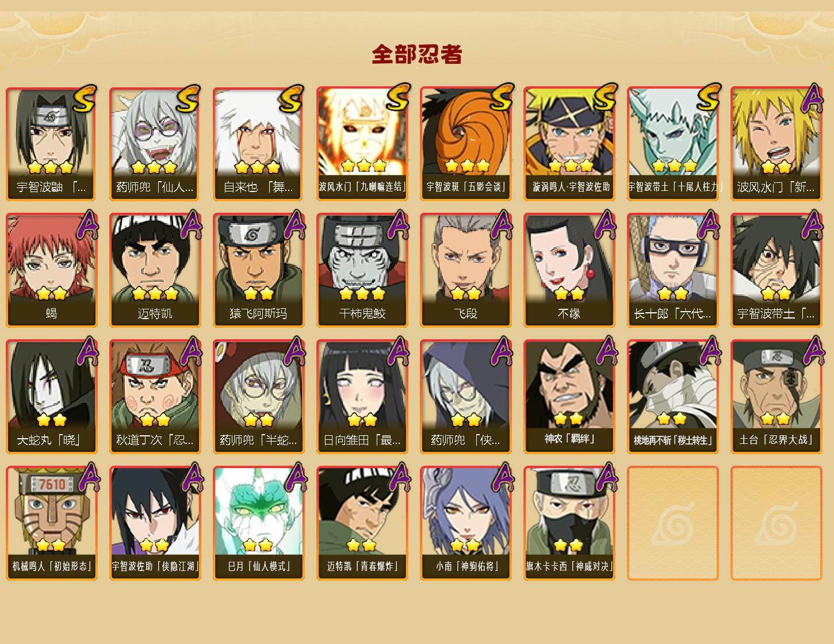
Task: Open 巳月「仙人模式」ninja card
Action: pyautogui.click(x=258, y=523)
